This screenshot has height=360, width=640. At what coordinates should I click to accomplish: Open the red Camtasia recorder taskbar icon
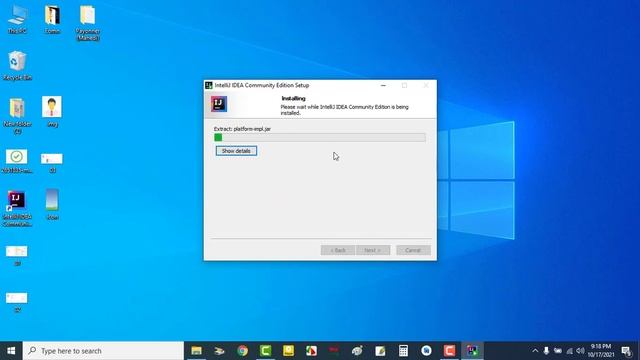449,351
